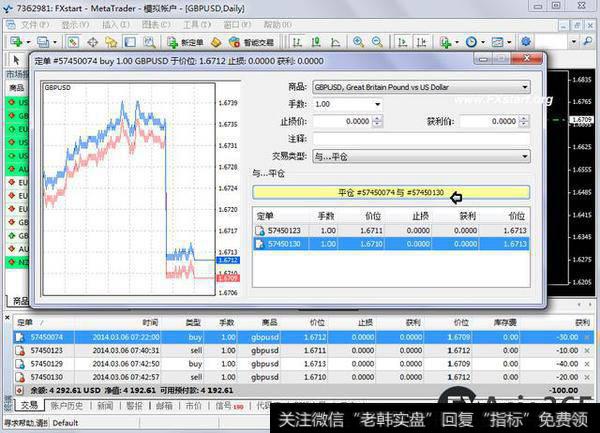This screenshot has height=433, width=600.
Task: Close order 57450130 with its row x
Action: point(587,377)
